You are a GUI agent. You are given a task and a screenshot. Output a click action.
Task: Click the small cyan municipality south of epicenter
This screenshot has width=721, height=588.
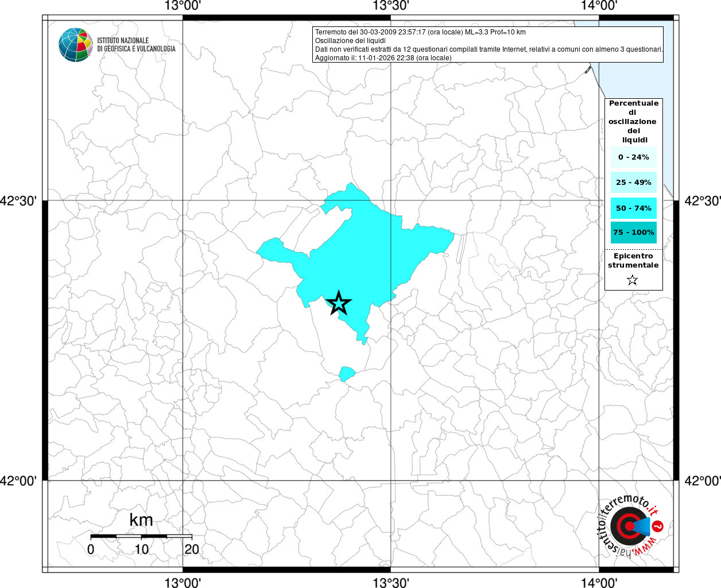coord(346,374)
